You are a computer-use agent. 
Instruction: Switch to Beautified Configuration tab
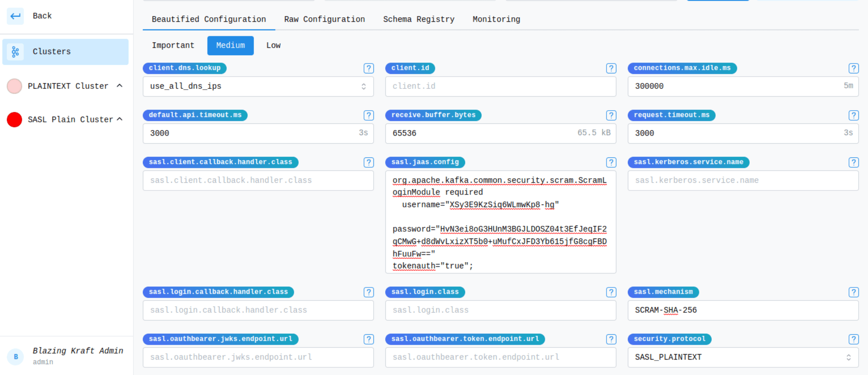click(x=209, y=19)
